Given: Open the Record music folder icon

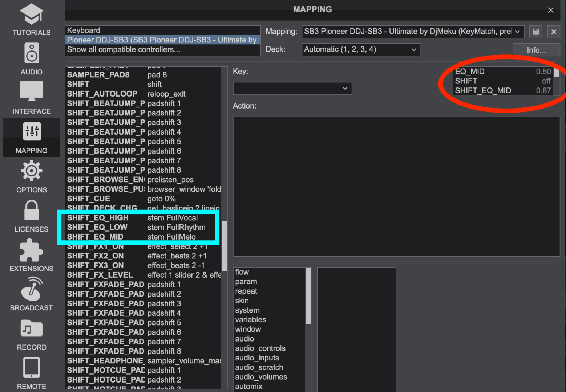Looking at the screenshot, I should (31, 329).
